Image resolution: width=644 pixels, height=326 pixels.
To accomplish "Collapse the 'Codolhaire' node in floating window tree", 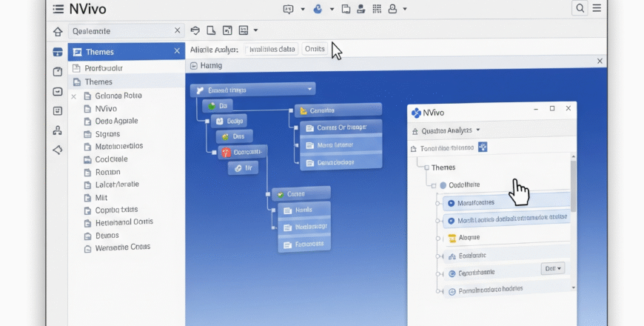I will click(x=434, y=186).
